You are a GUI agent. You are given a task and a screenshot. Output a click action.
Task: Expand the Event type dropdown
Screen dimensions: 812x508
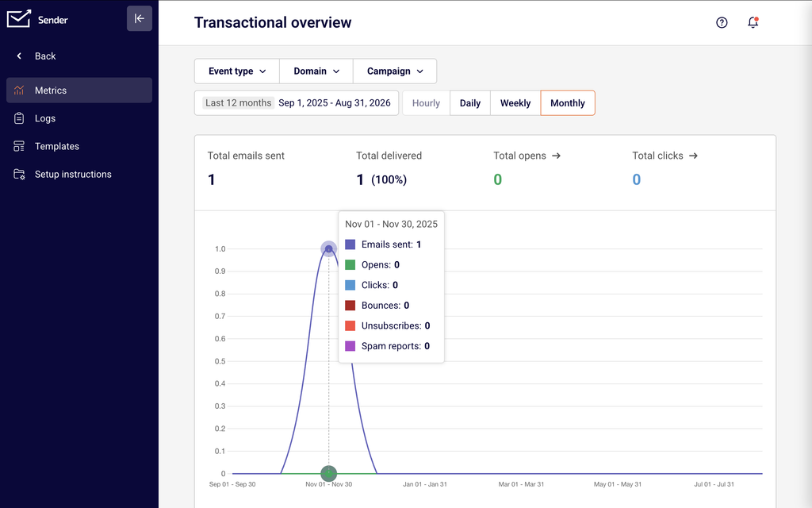coord(237,71)
